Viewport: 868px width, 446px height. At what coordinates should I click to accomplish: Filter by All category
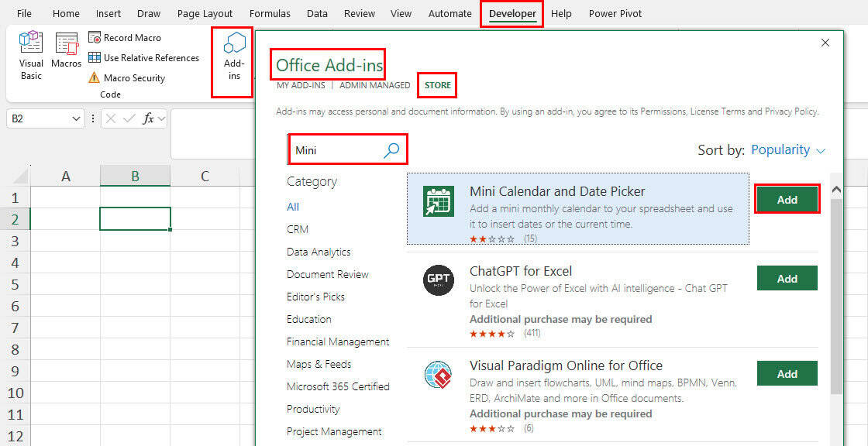tap(293, 207)
